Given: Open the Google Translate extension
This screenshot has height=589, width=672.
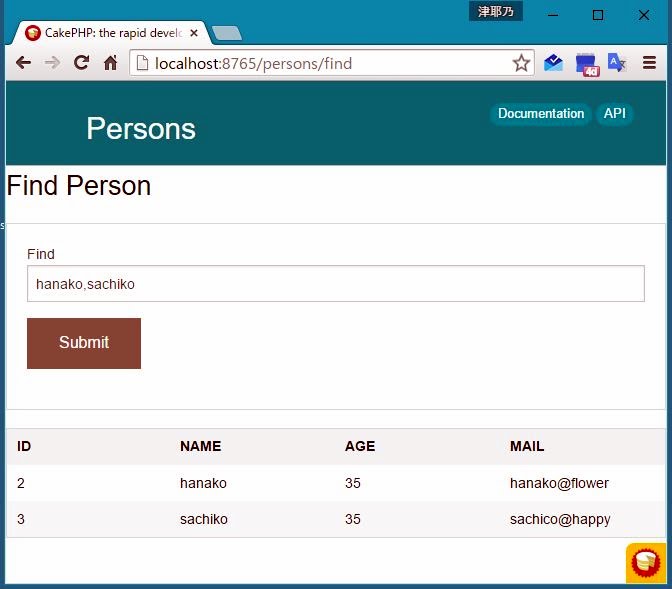Looking at the screenshot, I should point(617,63).
